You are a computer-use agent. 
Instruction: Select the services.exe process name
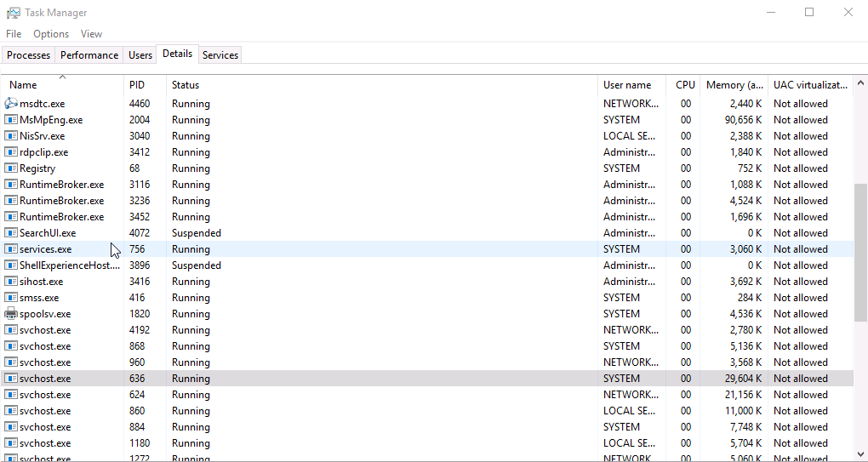click(45, 249)
